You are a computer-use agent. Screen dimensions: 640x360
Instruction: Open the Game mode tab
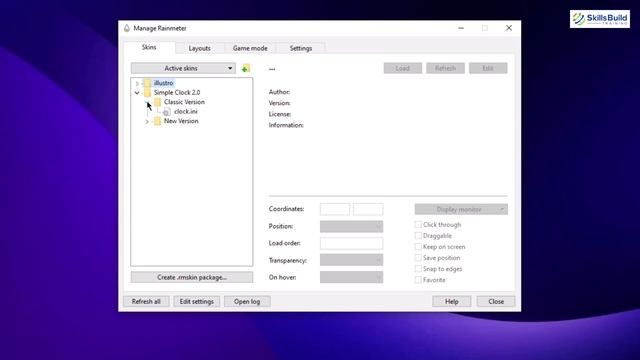click(250, 48)
